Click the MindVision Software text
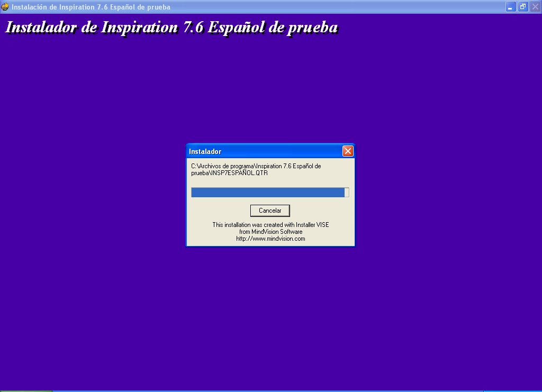Viewport: 542px width, 392px height. (x=270, y=231)
